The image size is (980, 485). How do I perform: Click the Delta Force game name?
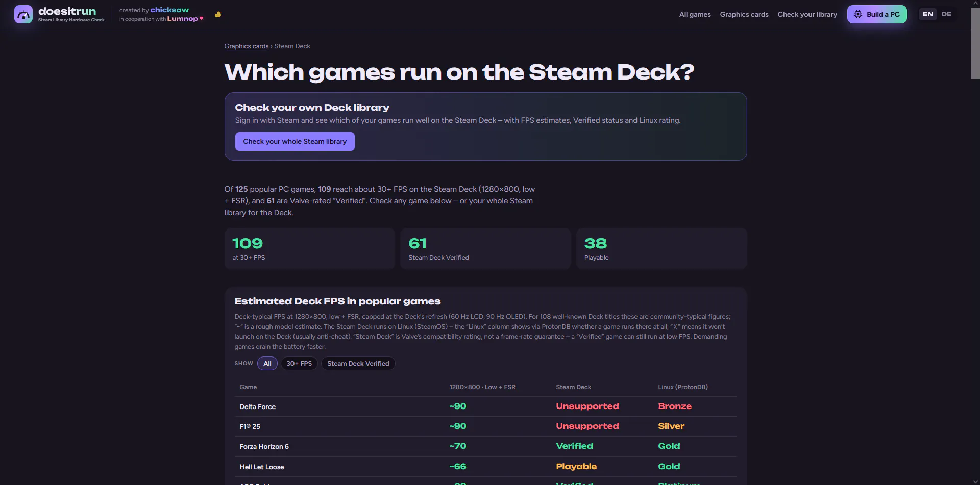258,407
